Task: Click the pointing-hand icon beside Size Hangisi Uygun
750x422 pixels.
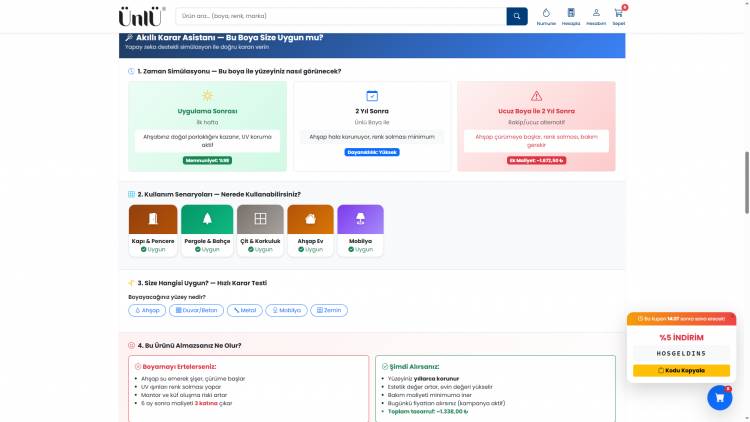Action: pos(131,283)
